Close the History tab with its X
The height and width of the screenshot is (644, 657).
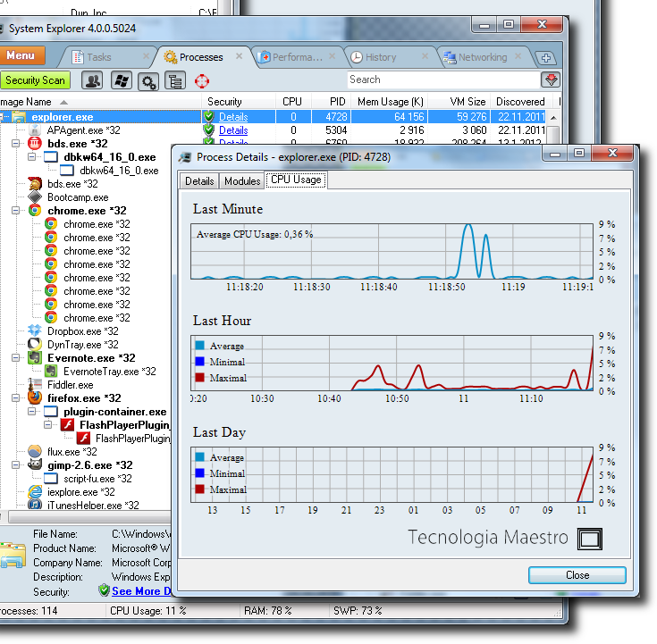(425, 55)
